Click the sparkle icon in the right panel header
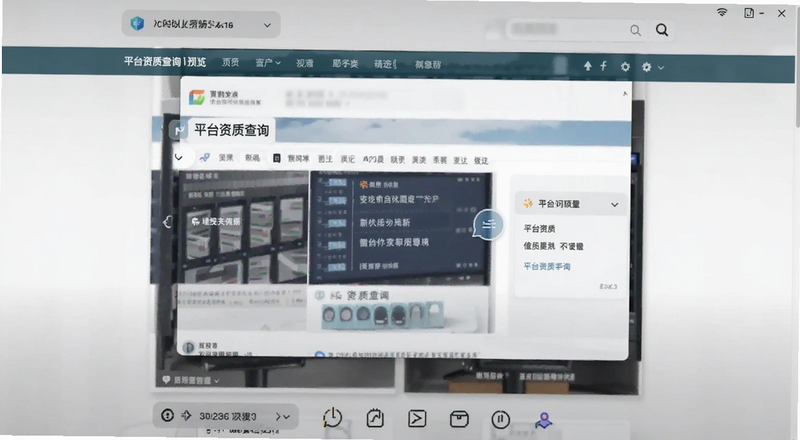 click(528, 203)
